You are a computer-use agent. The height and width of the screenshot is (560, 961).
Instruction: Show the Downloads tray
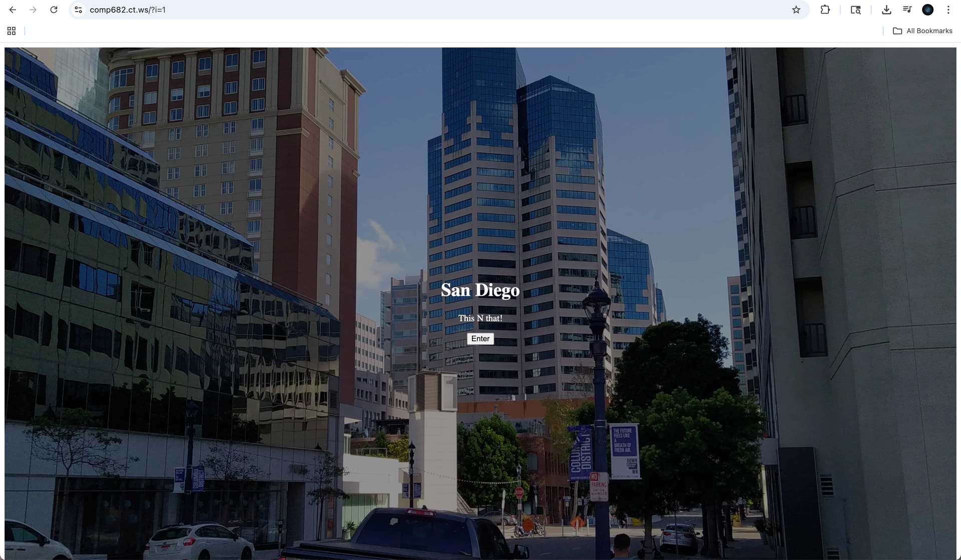click(x=886, y=10)
